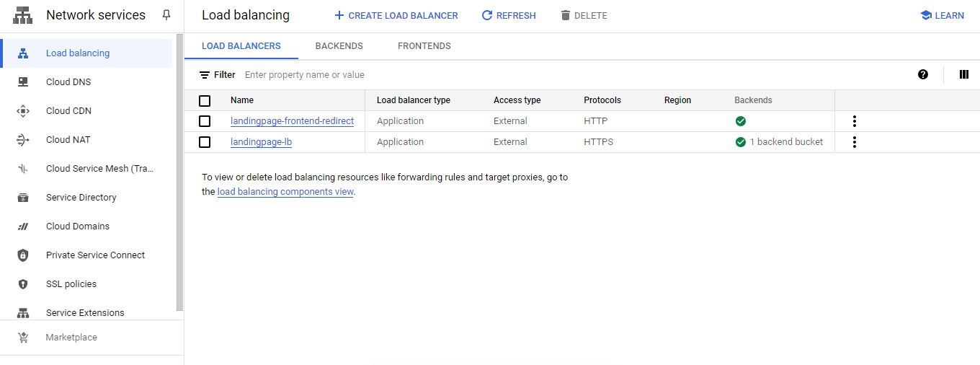Open more actions for landingpage-frontend-redirect

(855, 121)
